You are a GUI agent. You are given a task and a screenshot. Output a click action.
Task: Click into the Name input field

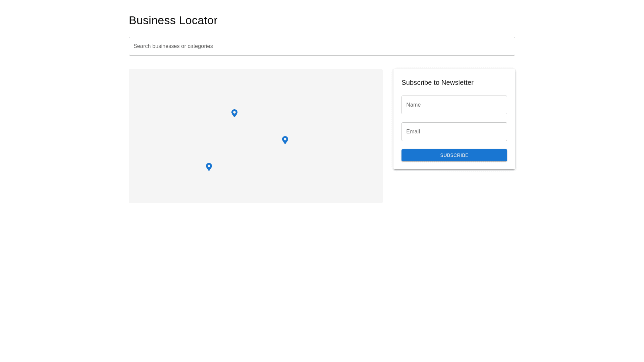(454, 105)
